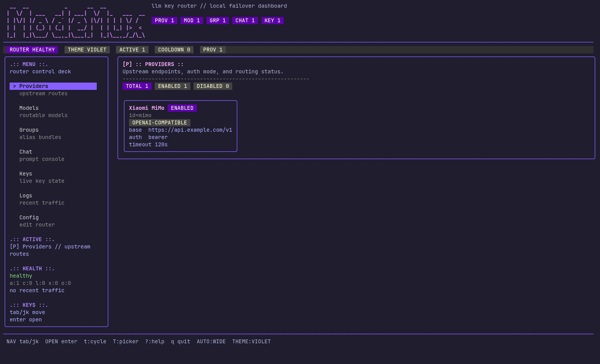Click the GRP 1 header badge

(x=218, y=20)
